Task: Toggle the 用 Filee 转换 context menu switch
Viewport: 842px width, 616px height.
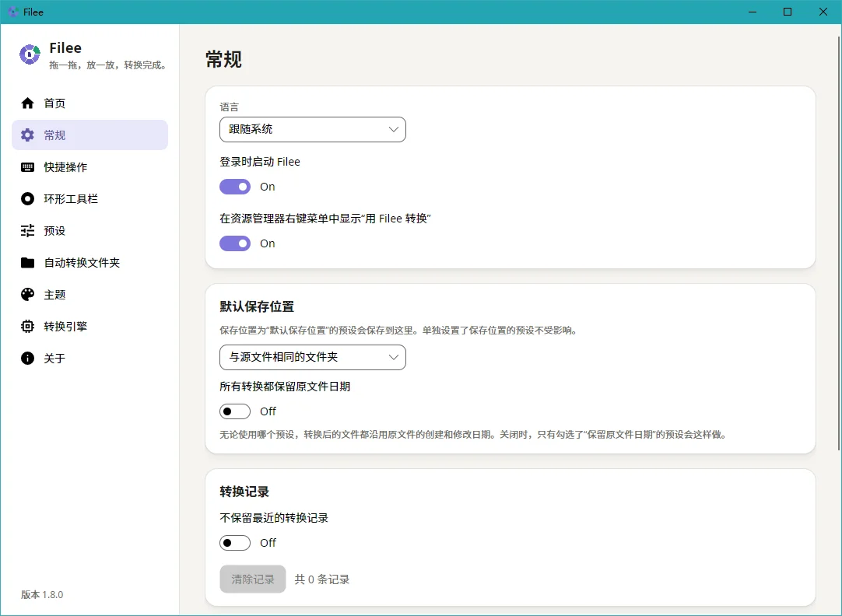Action: pyautogui.click(x=235, y=243)
